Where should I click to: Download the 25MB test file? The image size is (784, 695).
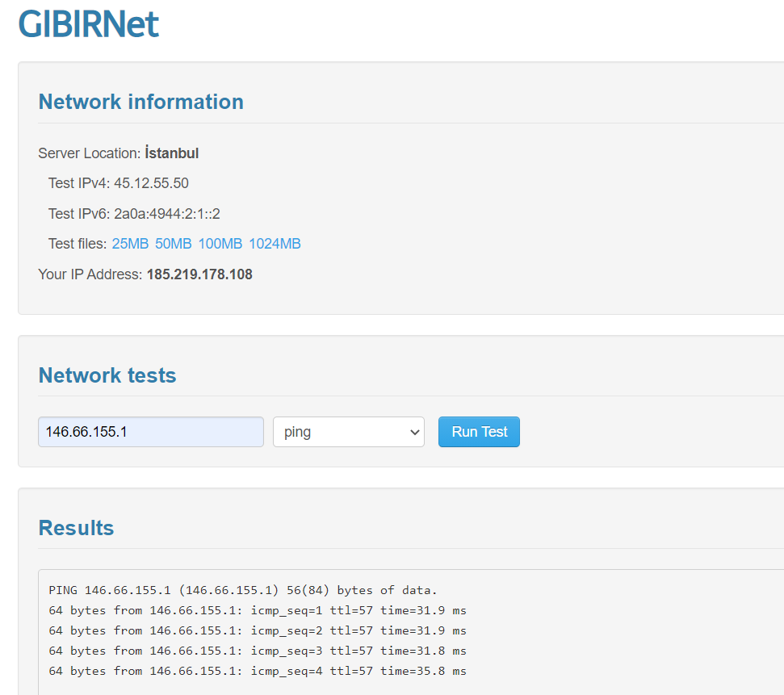(x=130, y=244)
